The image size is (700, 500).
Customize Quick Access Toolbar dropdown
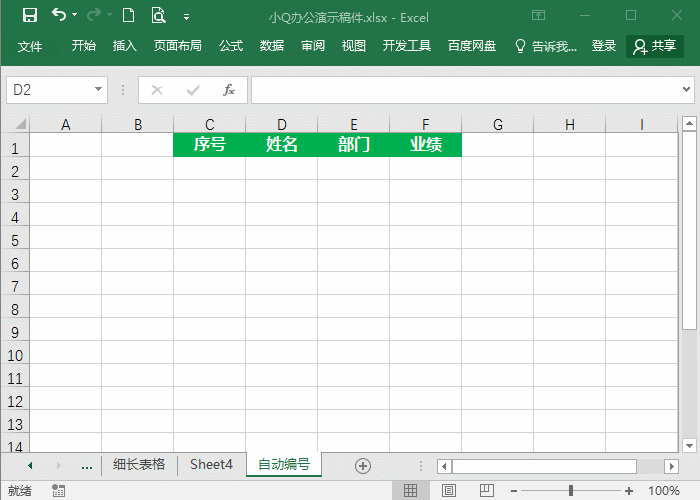pos(186,17)
